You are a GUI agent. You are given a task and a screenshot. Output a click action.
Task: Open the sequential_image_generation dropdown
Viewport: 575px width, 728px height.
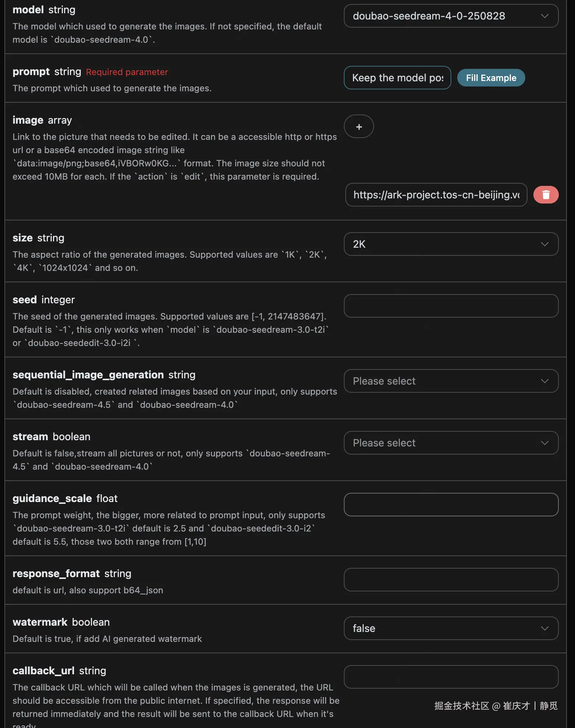tap(451, 381)
